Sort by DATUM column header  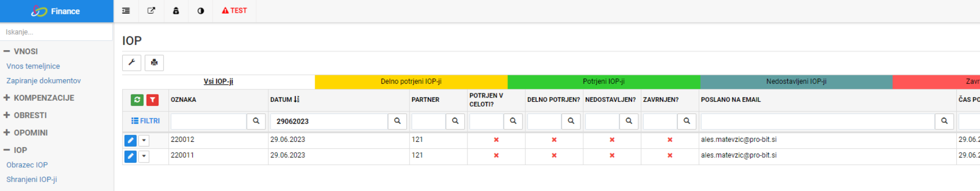(x=285, y=99)
